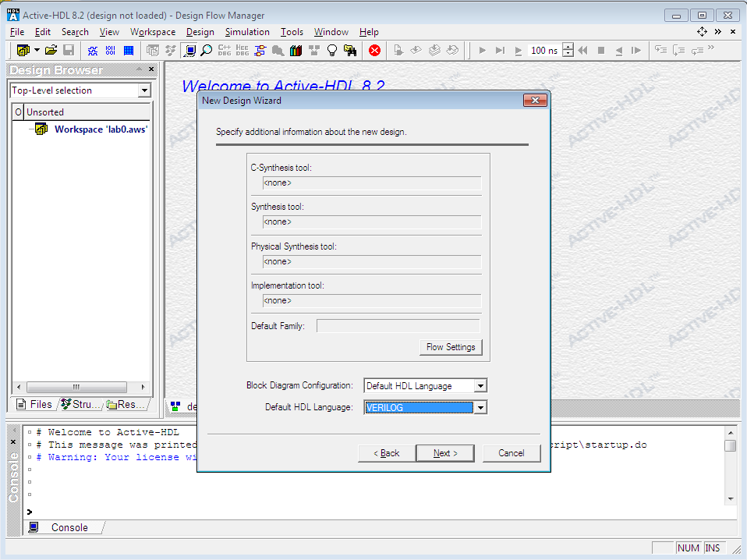Click the Save floppy disk icon
This screenshot has width=747, height=560.
coord(69,50)
